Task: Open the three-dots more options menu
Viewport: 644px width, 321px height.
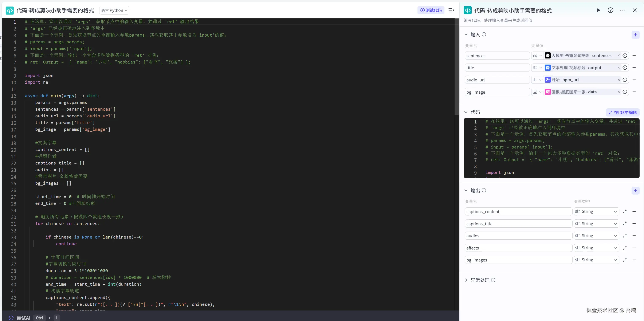Action: 623,10
